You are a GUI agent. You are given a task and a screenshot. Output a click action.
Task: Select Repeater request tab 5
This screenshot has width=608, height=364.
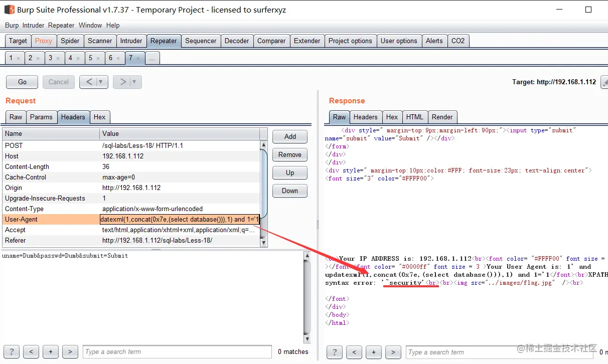pos(94,58)
